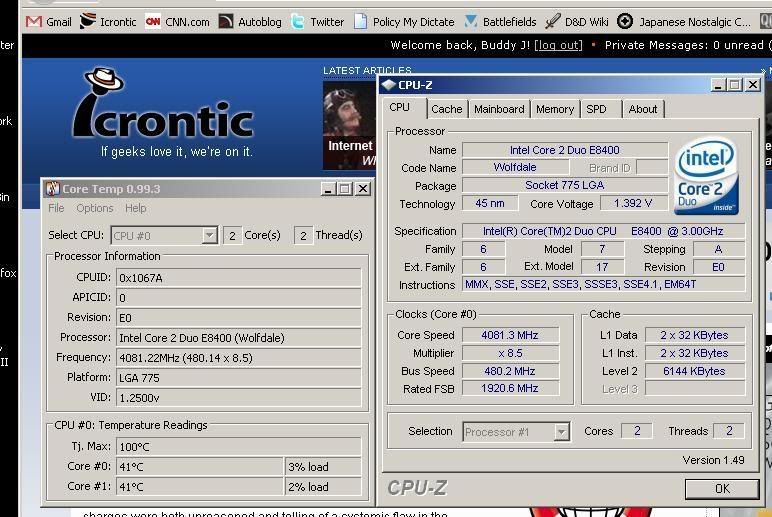Click the Multiplier value x 8.5
772x517 pixels.
(510, 353)
